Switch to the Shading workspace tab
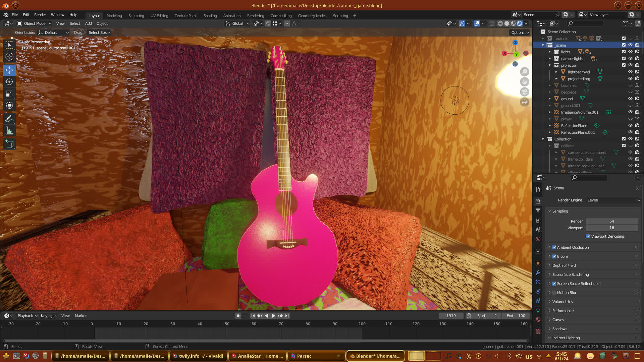This screenshot has height=362, width=644. [210, 16]
